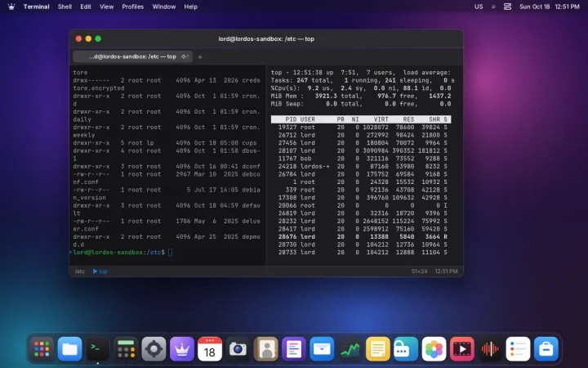Click the PID column header in top
Viewport: 588px width, 368px height.
[x=291, y=119]
